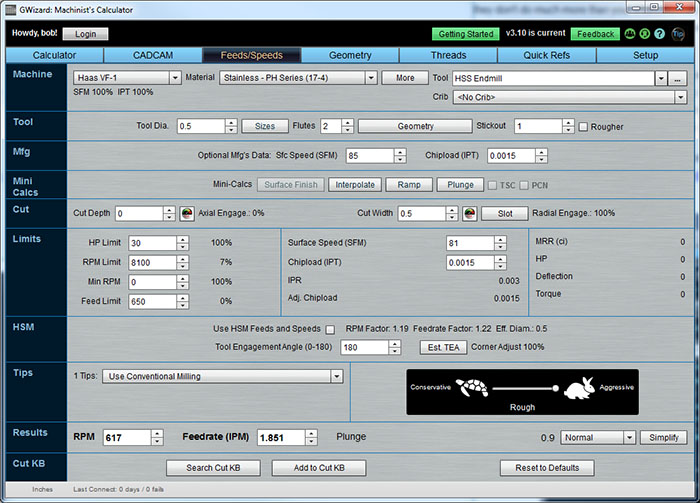This screenshot has height=503, width=700.
Task: Open tool browse ellipsis button
Action: tap(677, 79)
